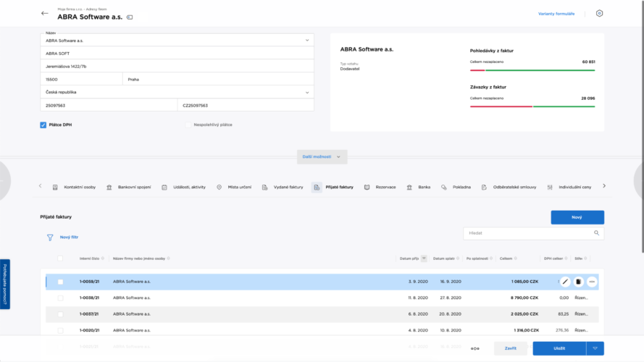Image resolution: width=644 pixels, height=362 pixels.
Task: Select checkbox for invoice 1-0020/21
Action: (x=60, y=330)
